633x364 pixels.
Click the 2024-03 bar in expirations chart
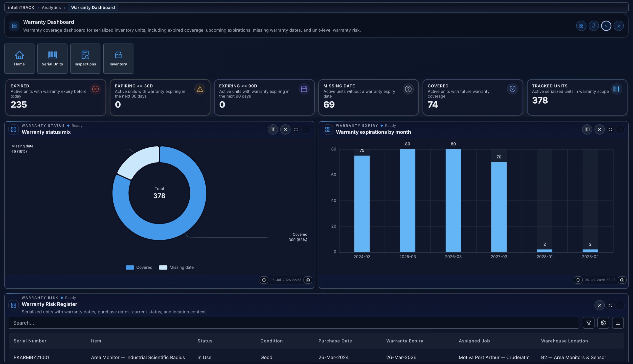[362, 204]
